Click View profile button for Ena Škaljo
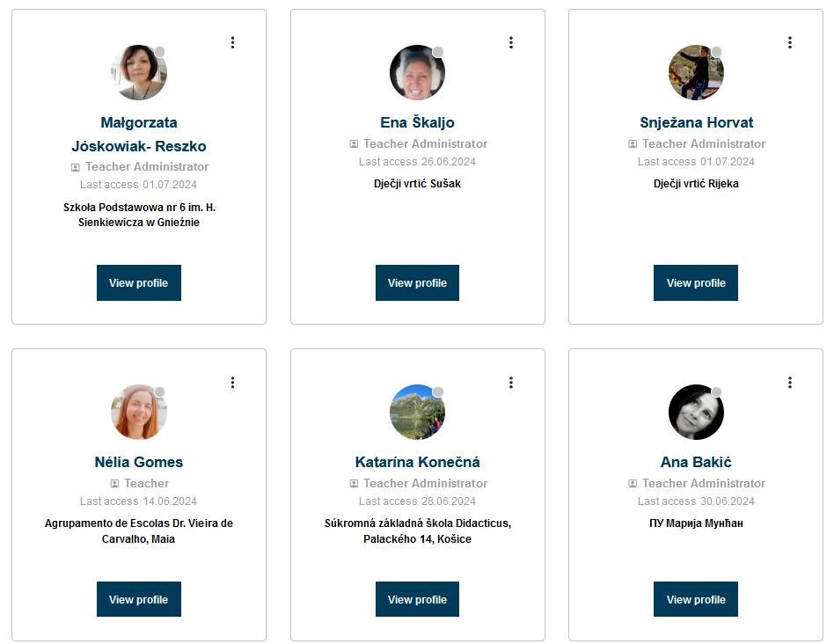The height and width of the screenshot is (644, 834). [417, 283]
